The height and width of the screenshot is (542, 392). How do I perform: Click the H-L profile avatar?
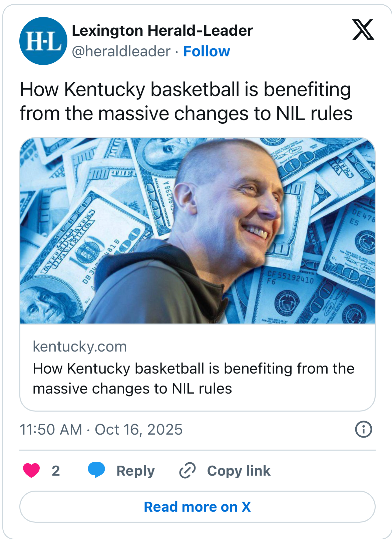click(43, 41)
